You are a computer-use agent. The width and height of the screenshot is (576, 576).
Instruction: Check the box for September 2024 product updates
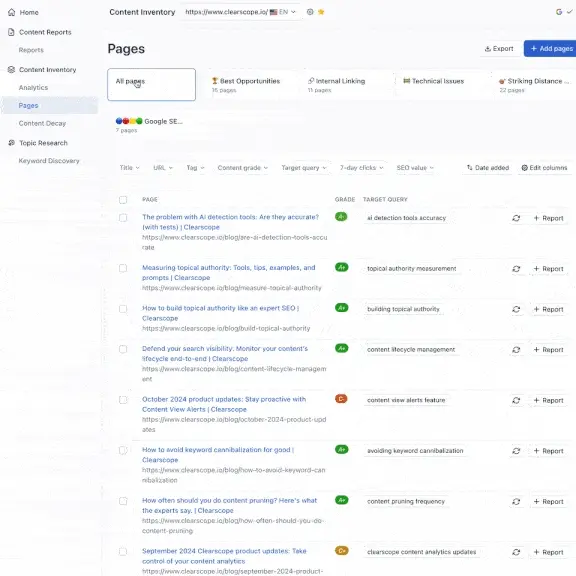[x=123, y=551]
